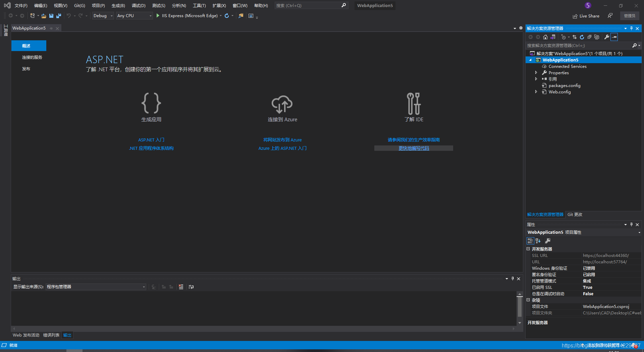Click Property Pages wrench in Properties panel
This screenshot has width=644, height=352.
[548, 241]
